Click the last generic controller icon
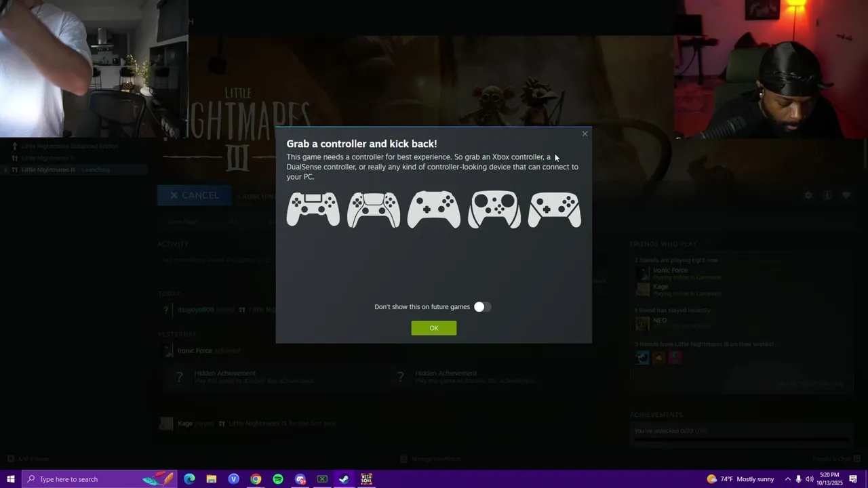The image size is (868, 488). pos(554,209)
